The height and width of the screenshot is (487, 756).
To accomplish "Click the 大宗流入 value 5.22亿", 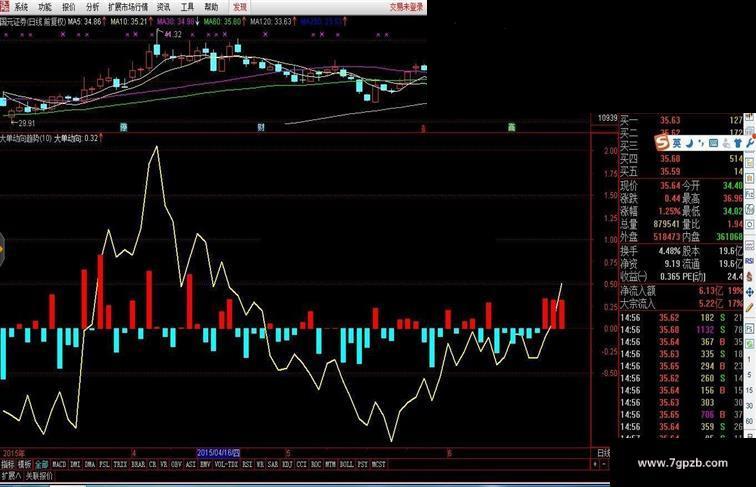I will tap(711, 303).
